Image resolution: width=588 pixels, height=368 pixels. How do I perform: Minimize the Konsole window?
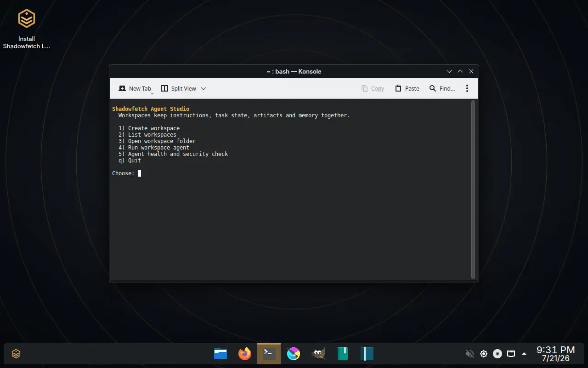point(449,71)
